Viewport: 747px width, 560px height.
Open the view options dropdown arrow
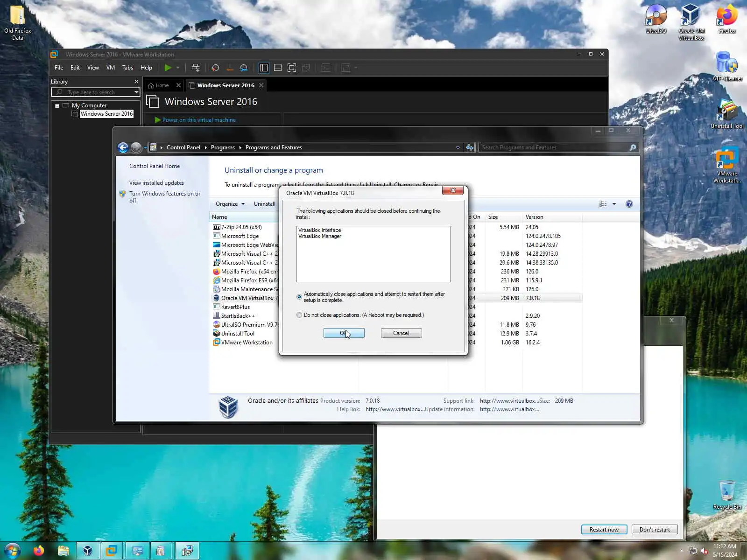(x=614, y=204)
